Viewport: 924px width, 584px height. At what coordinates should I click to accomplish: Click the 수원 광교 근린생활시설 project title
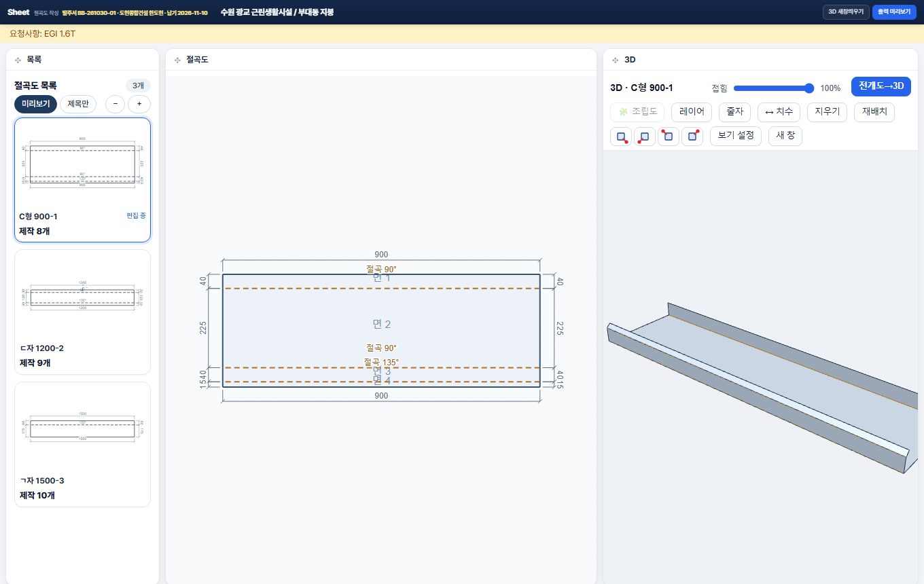[277, 12]
